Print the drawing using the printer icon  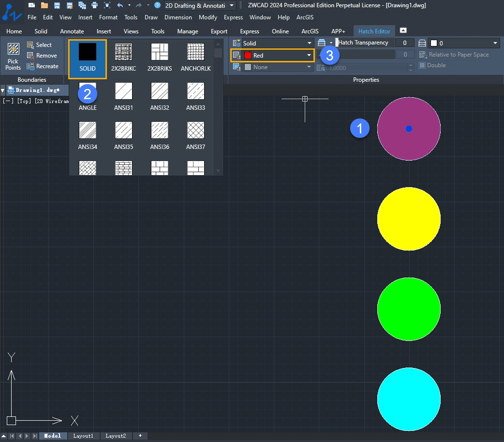coord(94,5)
